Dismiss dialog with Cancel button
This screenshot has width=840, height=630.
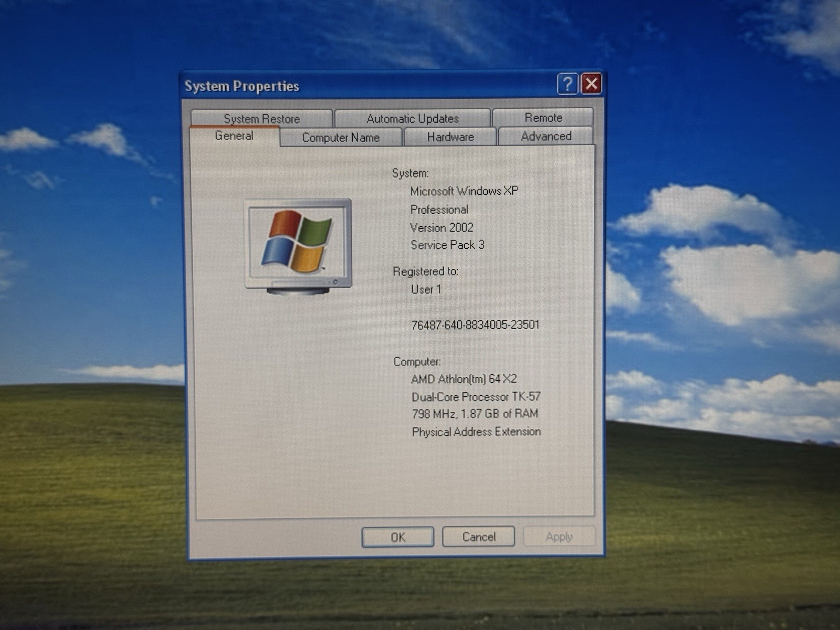click(479, 537)
